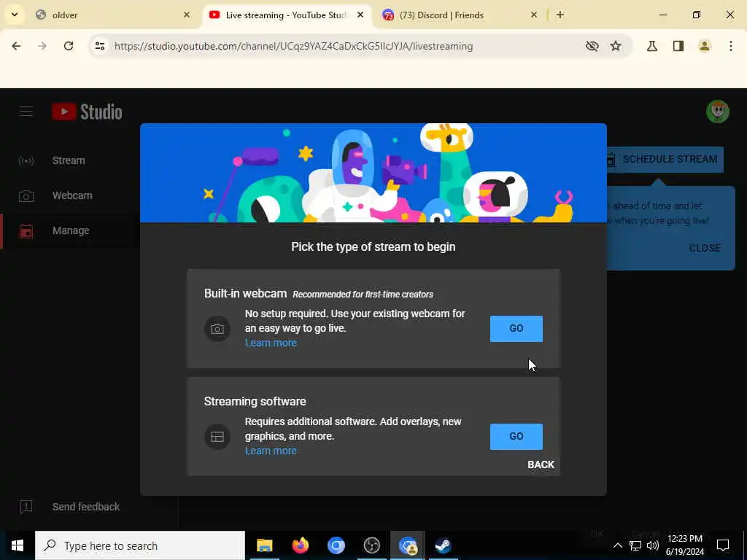The height and width of the screenshot is (560, 747).
Task: Open the channel avatar account menu
Action: pos(718,112)
